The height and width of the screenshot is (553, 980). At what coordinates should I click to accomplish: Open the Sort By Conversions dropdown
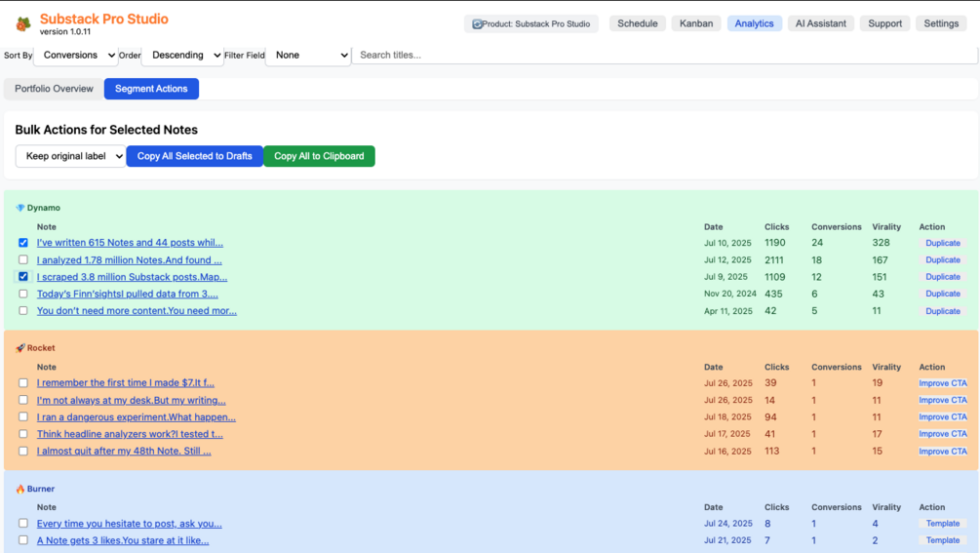click(76, 55)
